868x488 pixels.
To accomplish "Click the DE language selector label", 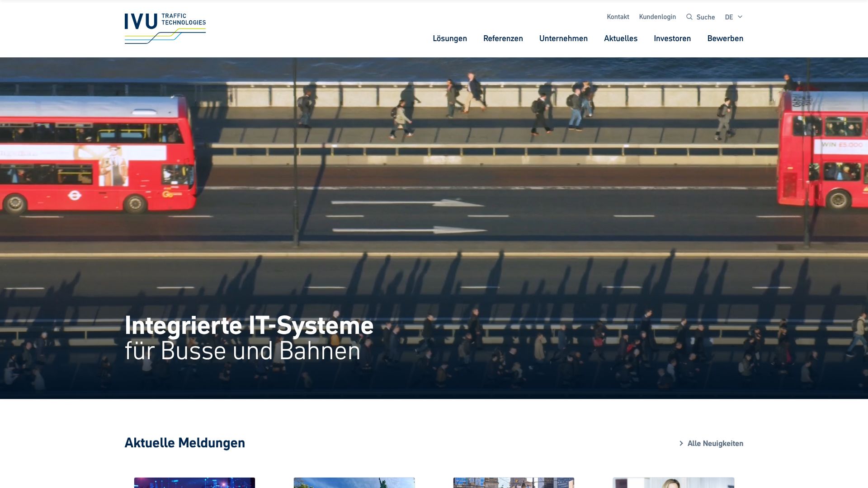I will [729, 17].
